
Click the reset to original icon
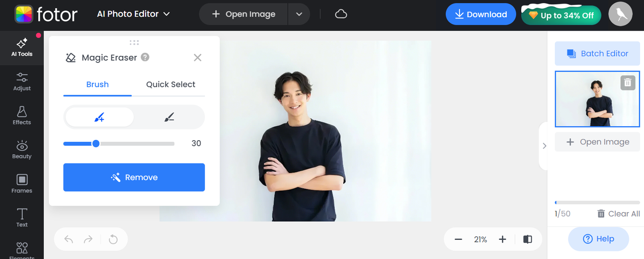pyautogui.click(x=113, y=239)
